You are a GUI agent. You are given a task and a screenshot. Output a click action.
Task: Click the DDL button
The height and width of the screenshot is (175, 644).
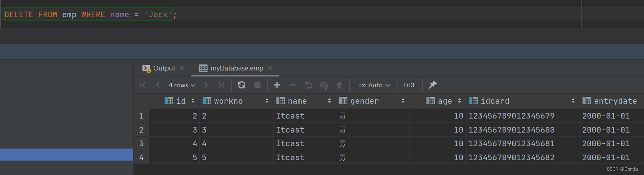tap(410, 85)
